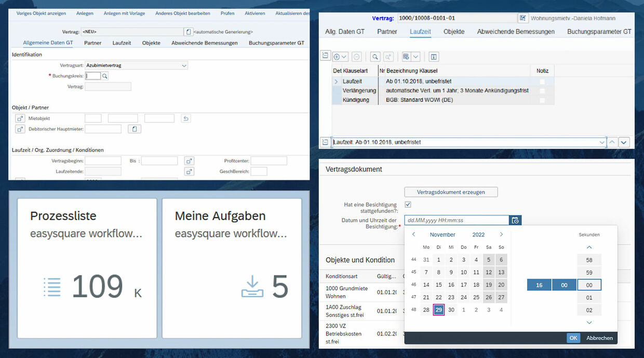Click the undo arrow icon in Mietobjekt row

pos(185,118)
